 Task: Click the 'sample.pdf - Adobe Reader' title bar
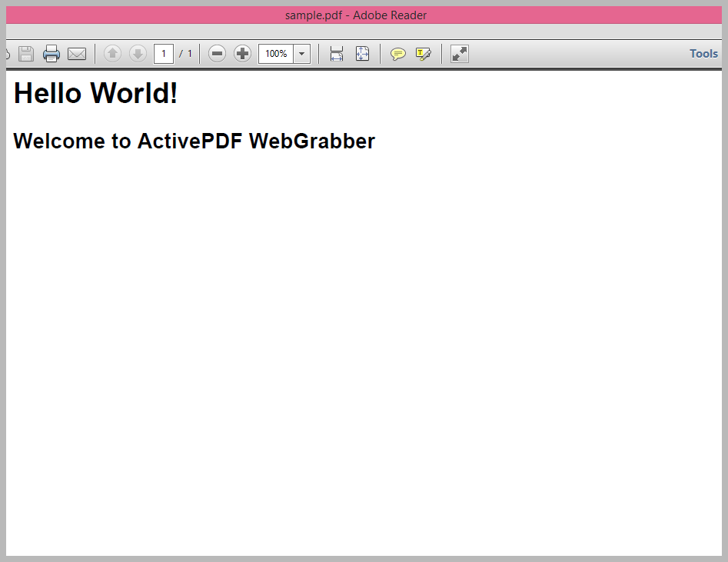364,15
